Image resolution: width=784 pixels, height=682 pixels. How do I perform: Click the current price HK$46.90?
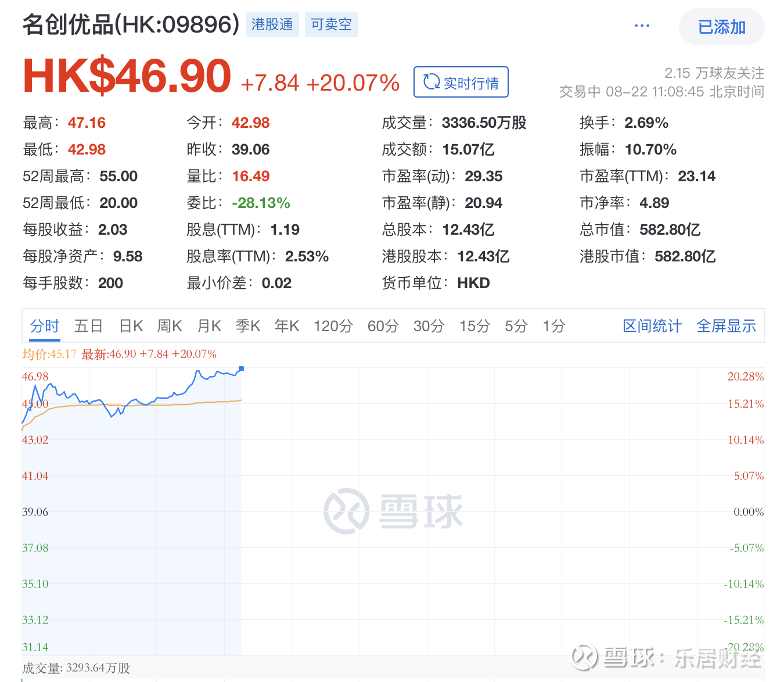coord(127,76)
